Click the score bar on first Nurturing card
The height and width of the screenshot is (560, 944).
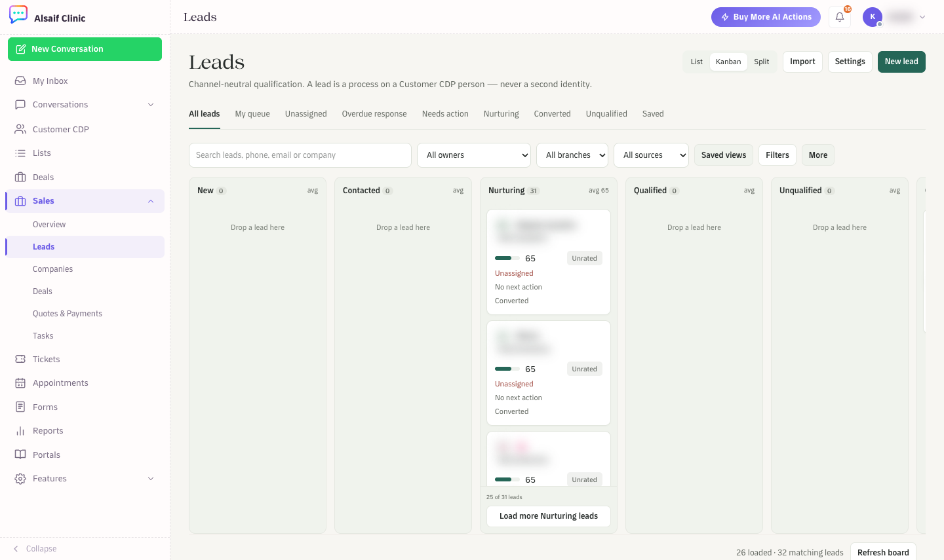[x=507, y=258]
